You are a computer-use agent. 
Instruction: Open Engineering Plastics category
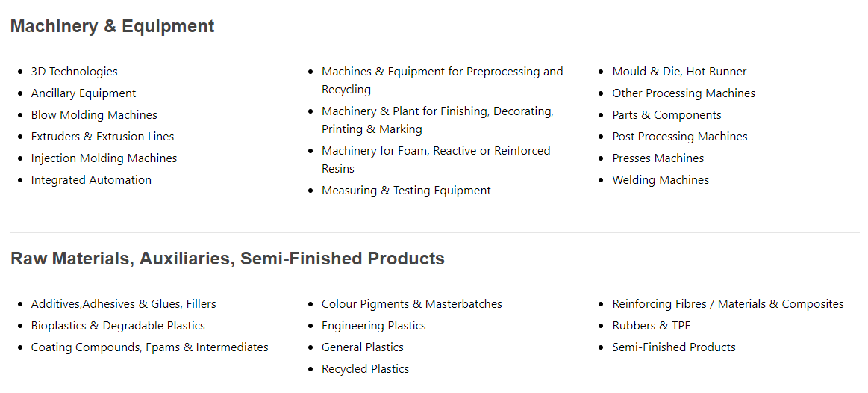pos(374,325)
